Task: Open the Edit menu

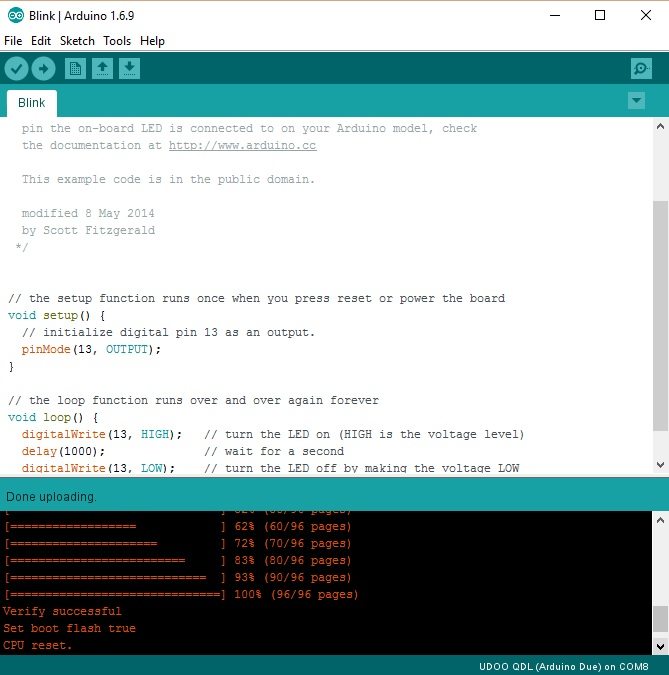Action: click(41, 41)
